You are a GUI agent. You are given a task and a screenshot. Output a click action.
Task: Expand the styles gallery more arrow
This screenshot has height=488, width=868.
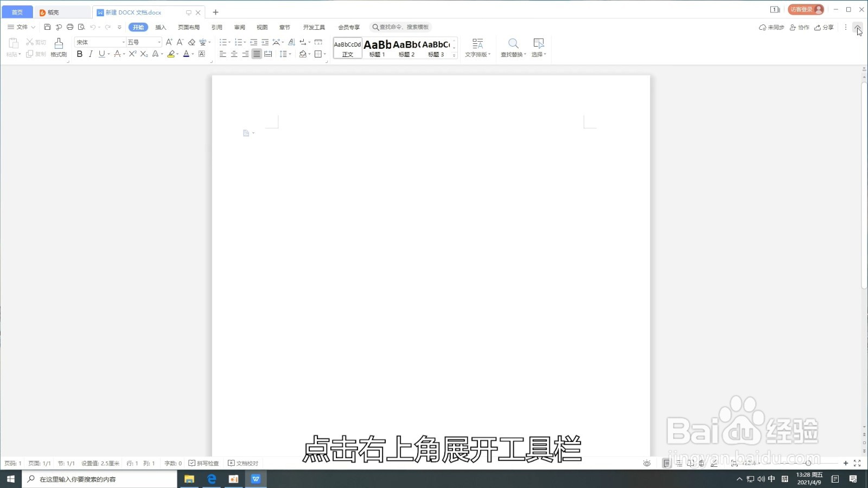click(x=454, y=55)
